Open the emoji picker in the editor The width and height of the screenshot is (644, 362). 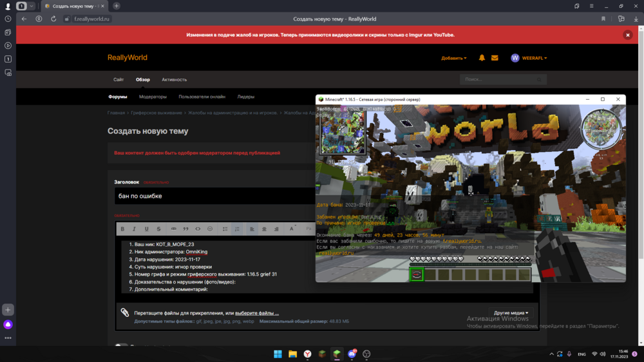pyautogui.click(x=210, y=229)
